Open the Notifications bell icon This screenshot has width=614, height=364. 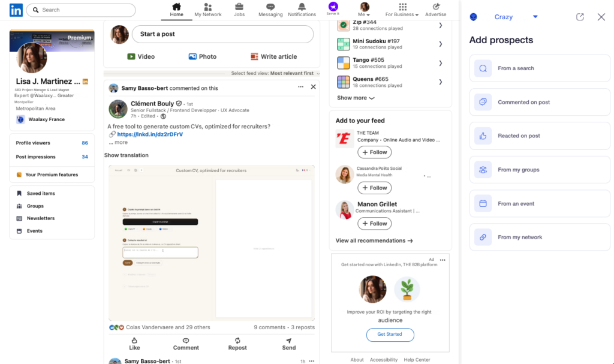pos(302,7)
